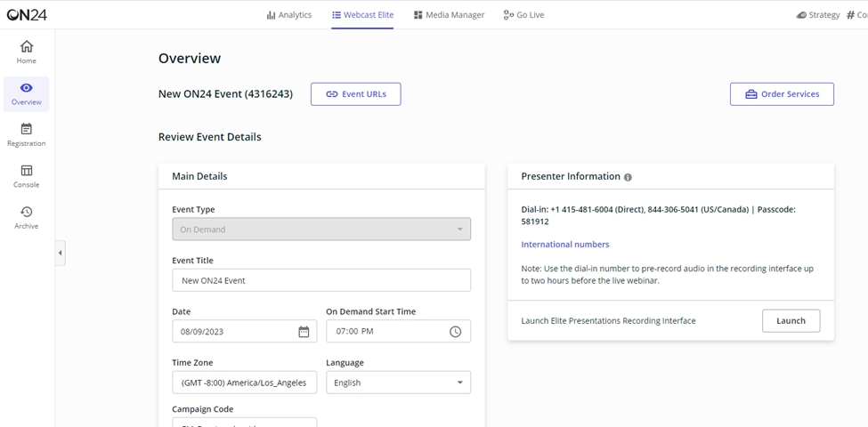
Task: Click the Event URLs button
Action: [356, 94]
